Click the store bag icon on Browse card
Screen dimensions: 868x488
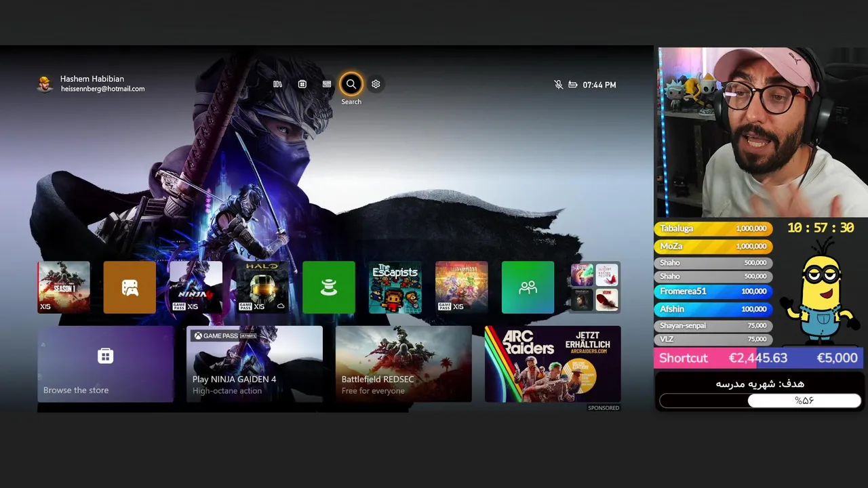(105, 356)
